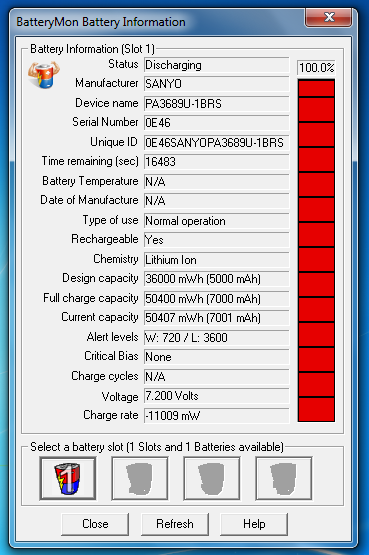Click Full charge capacity value 50400 mWh
The height and width of the screenshot is (555, 369).
point(217,299)
